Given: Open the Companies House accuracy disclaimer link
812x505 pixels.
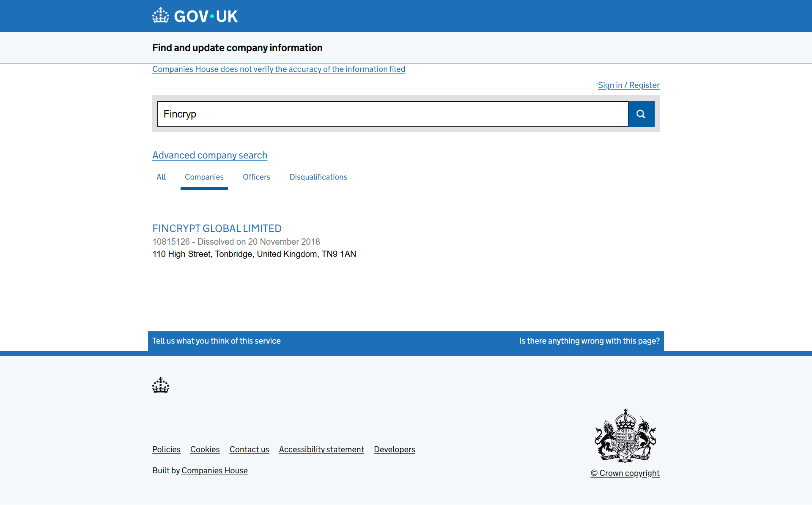Looking at the screenshot, I should tap(279, 69).
